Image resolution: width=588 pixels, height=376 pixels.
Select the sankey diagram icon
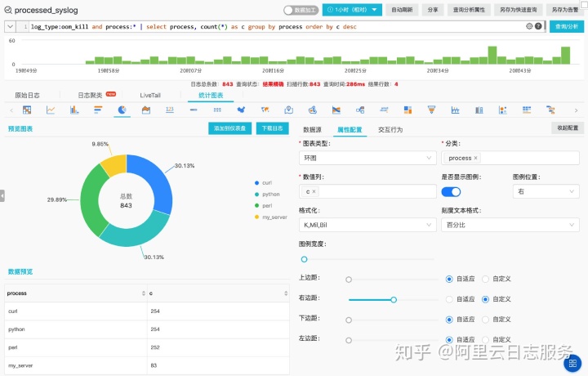(360, 110)
